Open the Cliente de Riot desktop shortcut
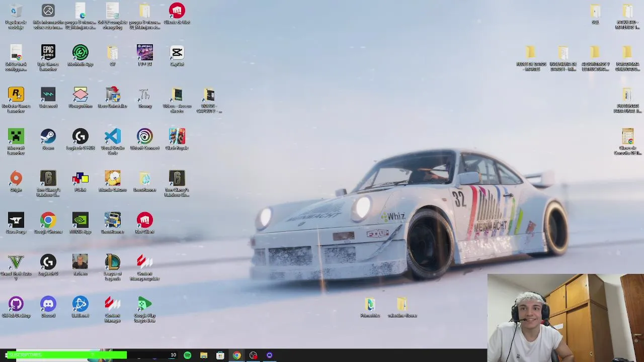Viewport: 644px width, 362px height. pos(177,14)
